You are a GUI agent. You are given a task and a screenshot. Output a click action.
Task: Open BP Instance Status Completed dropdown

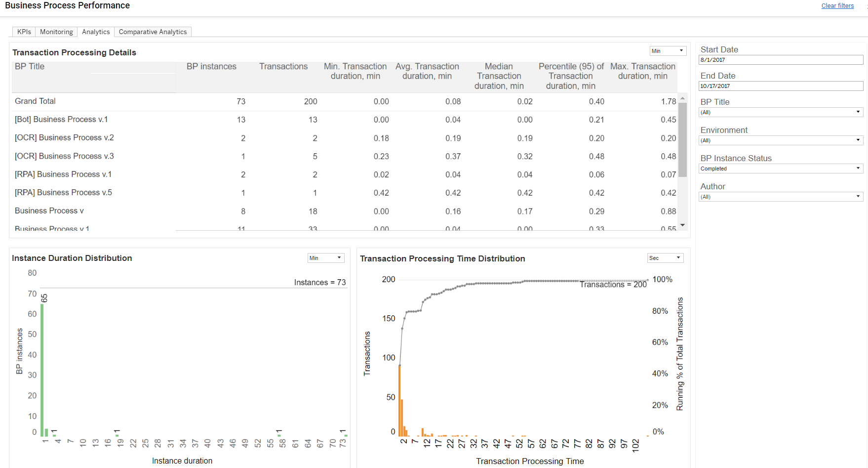(x=781, y=169)
